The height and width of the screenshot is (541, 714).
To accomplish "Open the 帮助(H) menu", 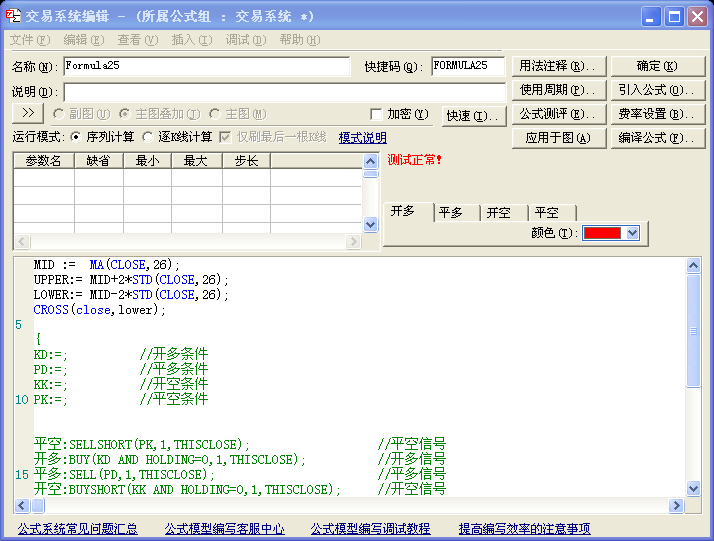I will pos(300,40).
